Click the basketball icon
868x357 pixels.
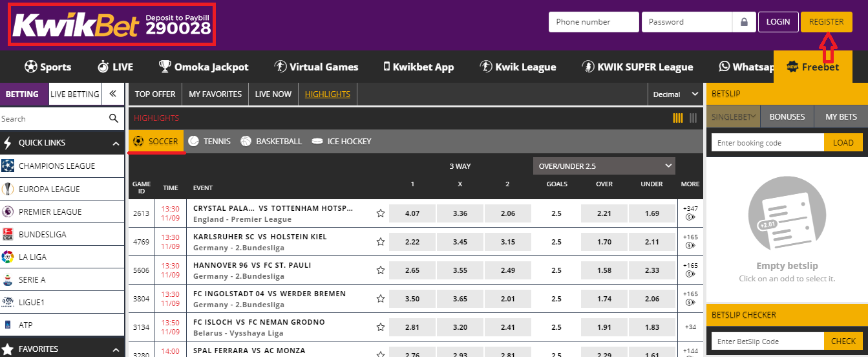(x=246, y=141)
